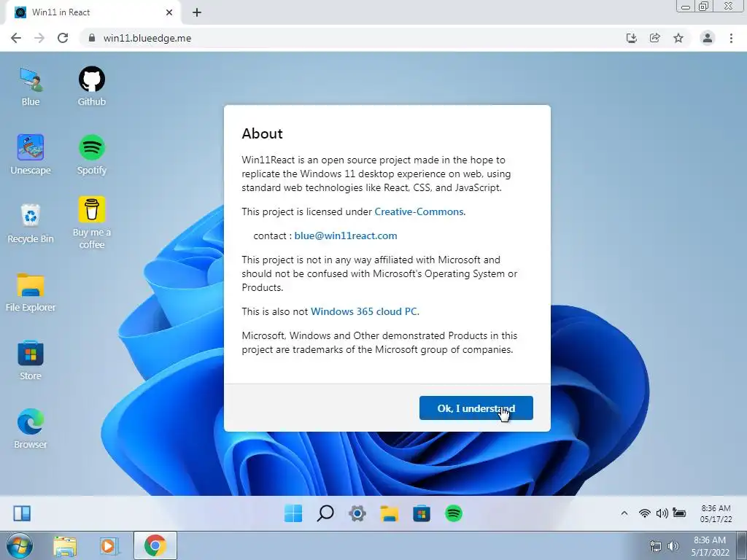Select the Win11 in React browser tab

click(93, 12)
